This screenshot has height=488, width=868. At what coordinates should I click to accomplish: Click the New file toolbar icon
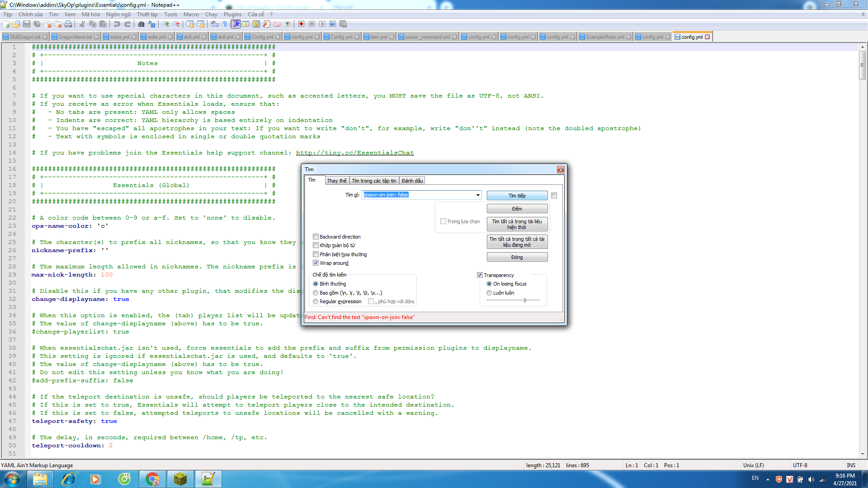(x=6, y=24)
